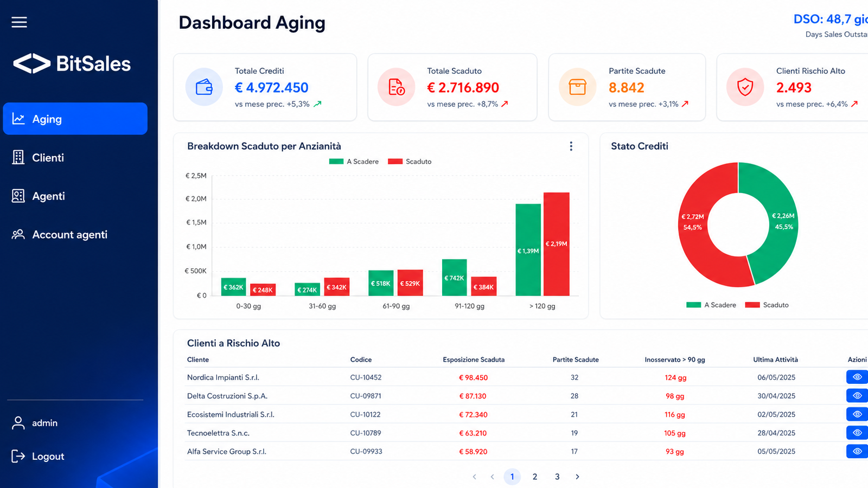
Task: View details for Ecosistemi Industriali S.r.l.
Action: pos(857,414)
